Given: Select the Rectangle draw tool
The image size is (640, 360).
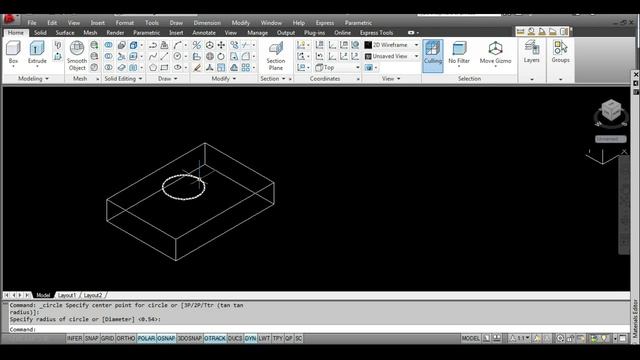Looking at the screenshot, I should pyautogui.click(x=164, y=67).
